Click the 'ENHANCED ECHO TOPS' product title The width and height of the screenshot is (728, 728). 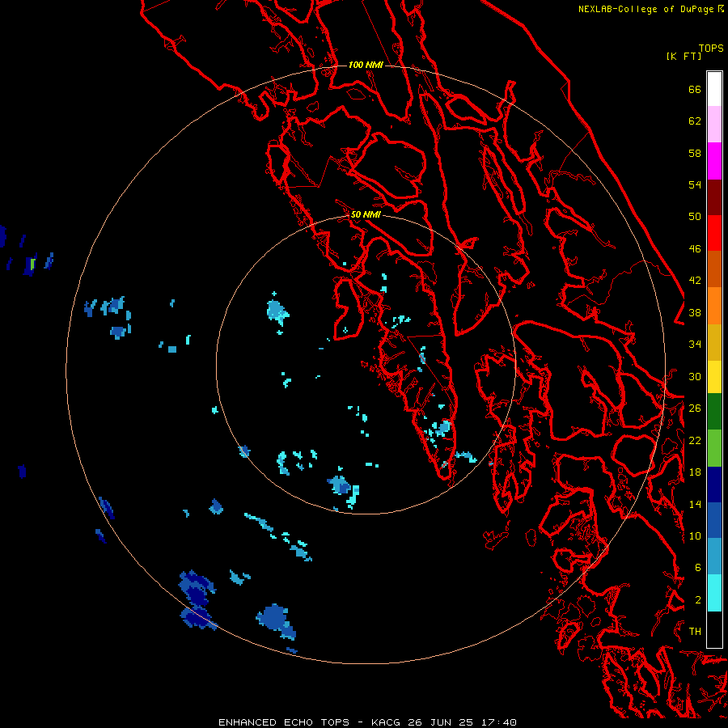[x=284, y=722]
